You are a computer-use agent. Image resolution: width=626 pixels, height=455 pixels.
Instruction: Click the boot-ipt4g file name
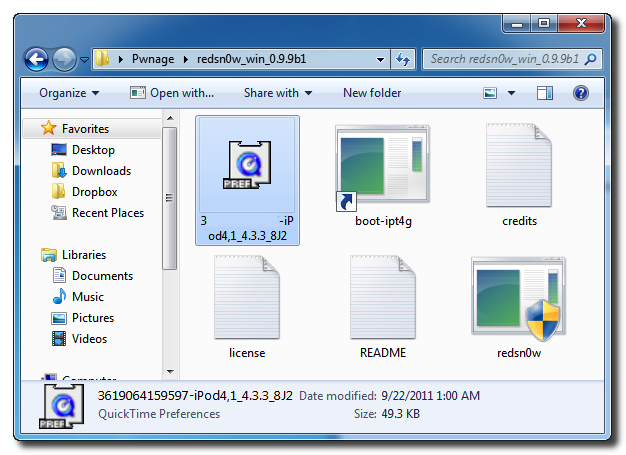[383, 221]
